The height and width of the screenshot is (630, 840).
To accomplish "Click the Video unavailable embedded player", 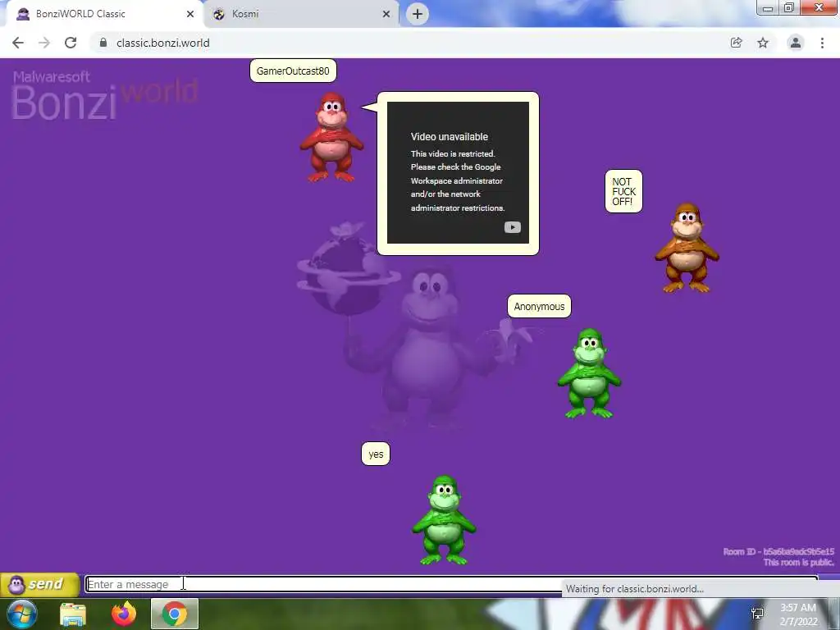I will coord(458,172).
